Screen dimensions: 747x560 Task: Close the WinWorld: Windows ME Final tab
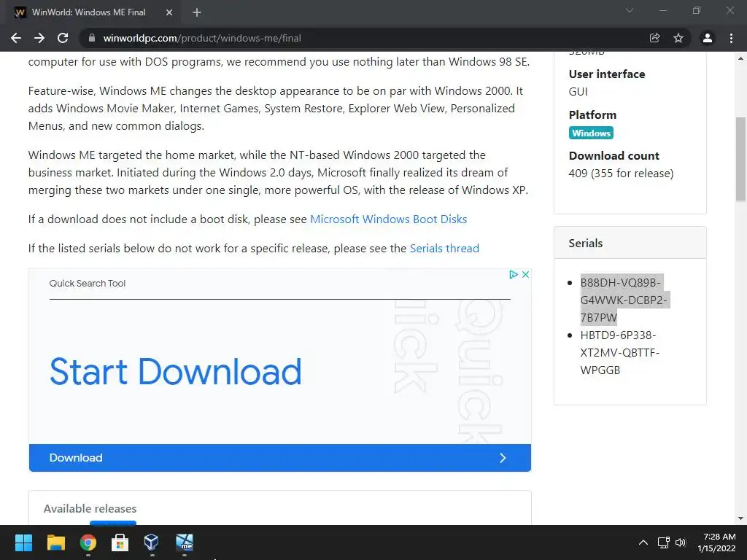[x=169, y=12]
